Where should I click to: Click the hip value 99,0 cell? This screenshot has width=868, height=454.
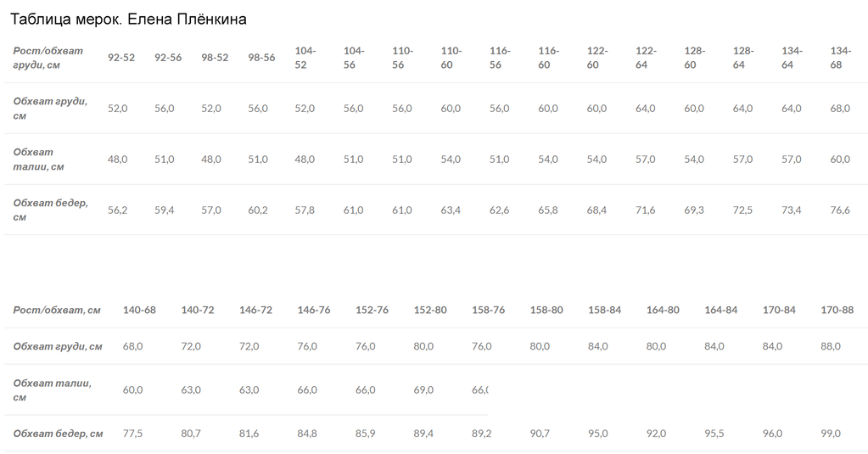tap(831, 434)
